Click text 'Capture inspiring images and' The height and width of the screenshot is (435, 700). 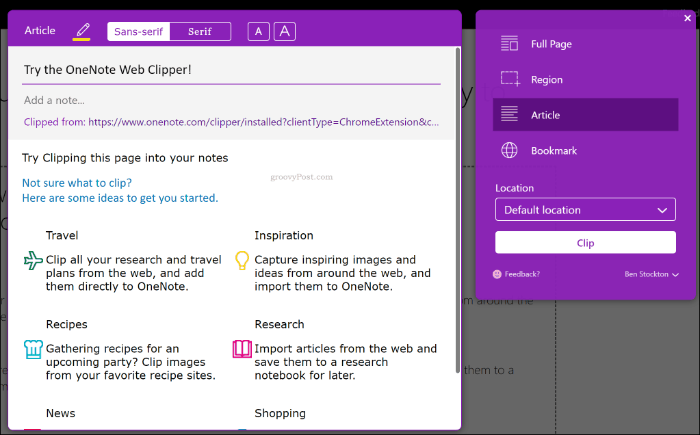click(335, 259)
